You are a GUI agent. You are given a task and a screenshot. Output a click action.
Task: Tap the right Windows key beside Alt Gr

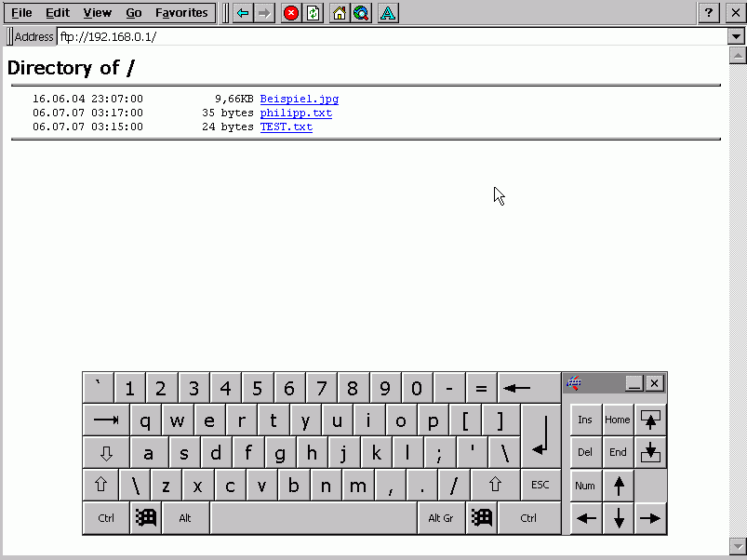[482, 517]
